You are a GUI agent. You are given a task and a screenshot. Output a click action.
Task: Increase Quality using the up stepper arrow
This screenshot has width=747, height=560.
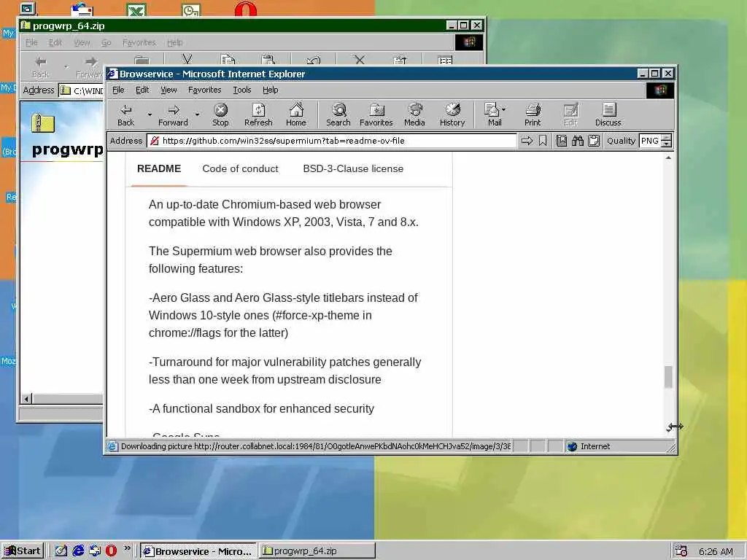click(x=667, y=138)
